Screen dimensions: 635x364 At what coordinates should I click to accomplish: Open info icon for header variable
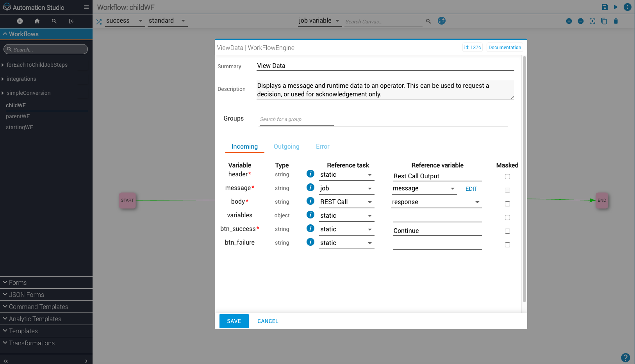(310, 174)
